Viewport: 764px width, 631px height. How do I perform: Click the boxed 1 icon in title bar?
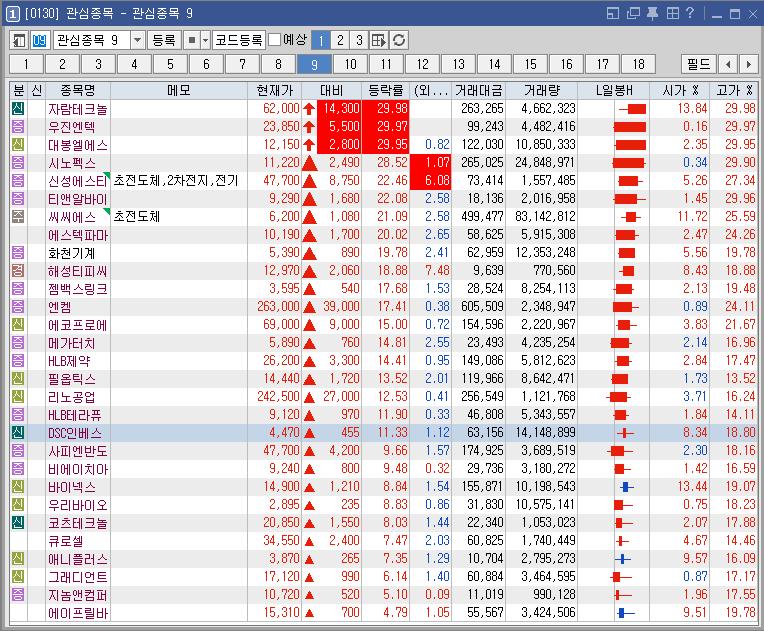click(12, 13)
